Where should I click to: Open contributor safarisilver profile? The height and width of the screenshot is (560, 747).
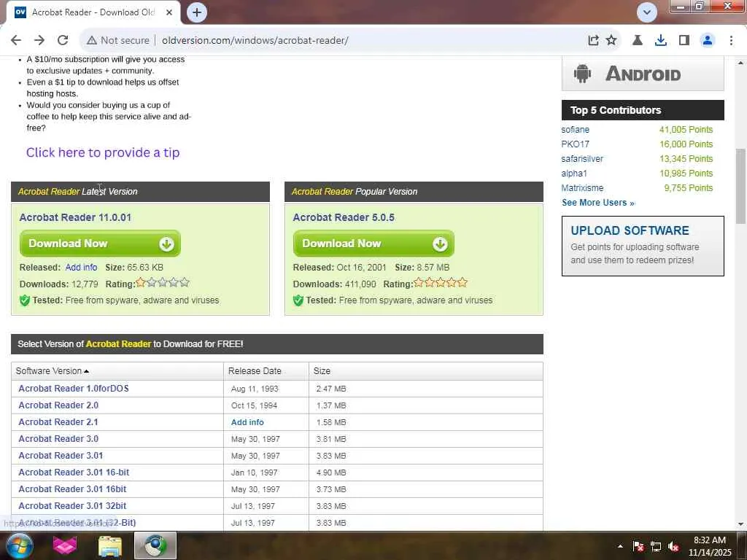tap(582, 158)
